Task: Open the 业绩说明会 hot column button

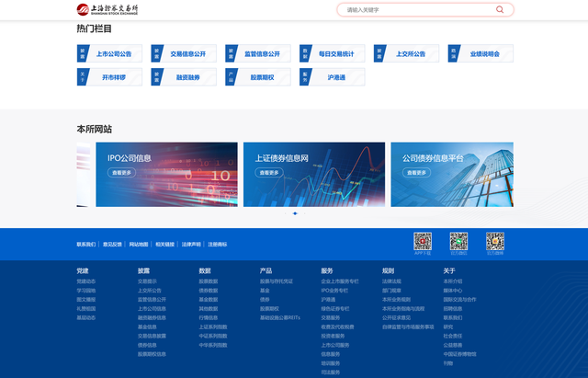Action: pos(481,53)
